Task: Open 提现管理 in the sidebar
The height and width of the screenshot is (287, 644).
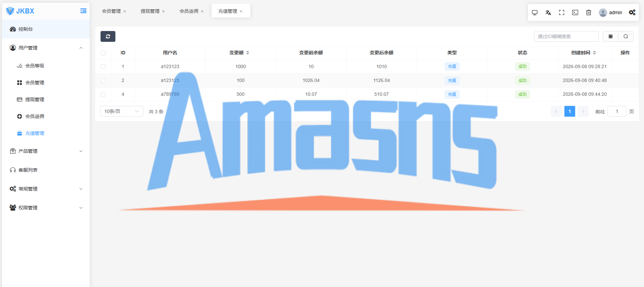Action: [x=46, y=99]
